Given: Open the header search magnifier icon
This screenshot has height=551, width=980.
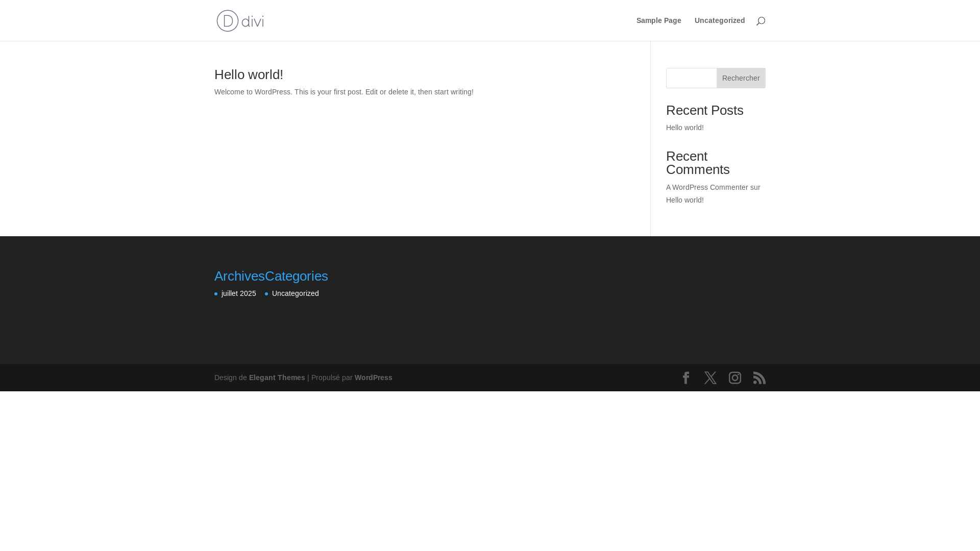Looking at the screenshot, I should point(761,21).
